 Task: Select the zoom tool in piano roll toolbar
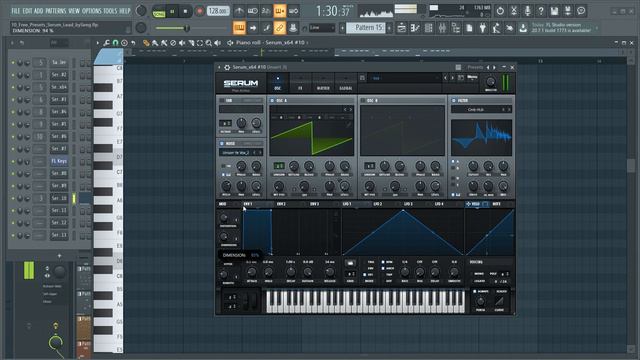[x=209, y=42]
